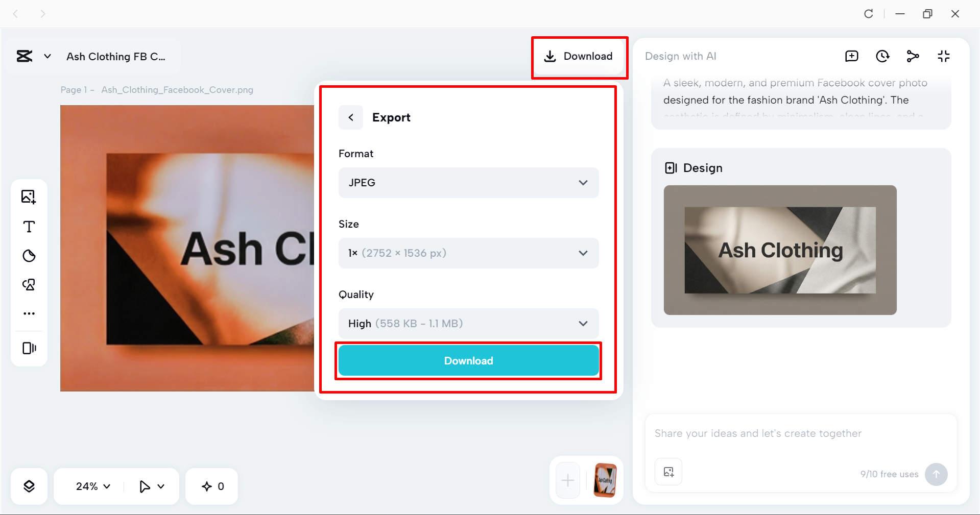Click the page label Ash_Clothing_Facebook_Cover.png
This screenshot has height=515, width=980.
(x=177, y=90)
